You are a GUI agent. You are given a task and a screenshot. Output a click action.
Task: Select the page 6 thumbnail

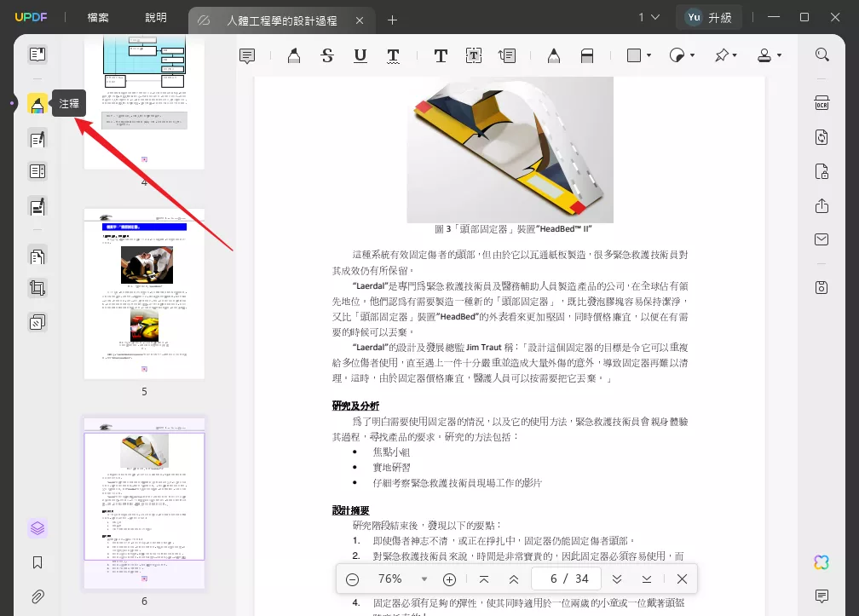click(144, 504)
